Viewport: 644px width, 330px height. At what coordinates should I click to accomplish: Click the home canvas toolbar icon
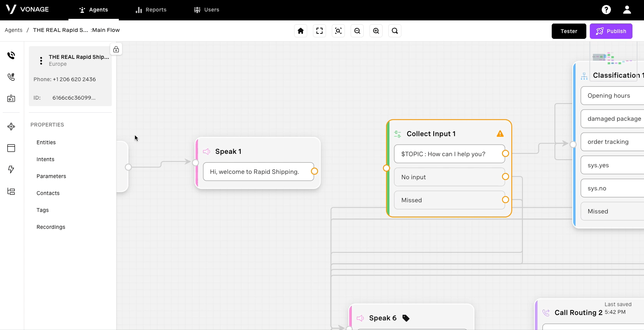click(x=301, y=31)
